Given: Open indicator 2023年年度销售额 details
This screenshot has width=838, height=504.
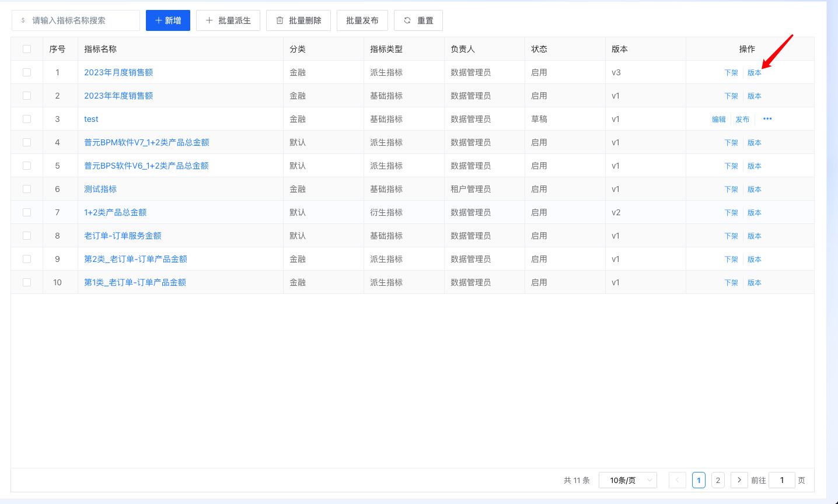Looking at the screenshot, I should tap(118, 95).
